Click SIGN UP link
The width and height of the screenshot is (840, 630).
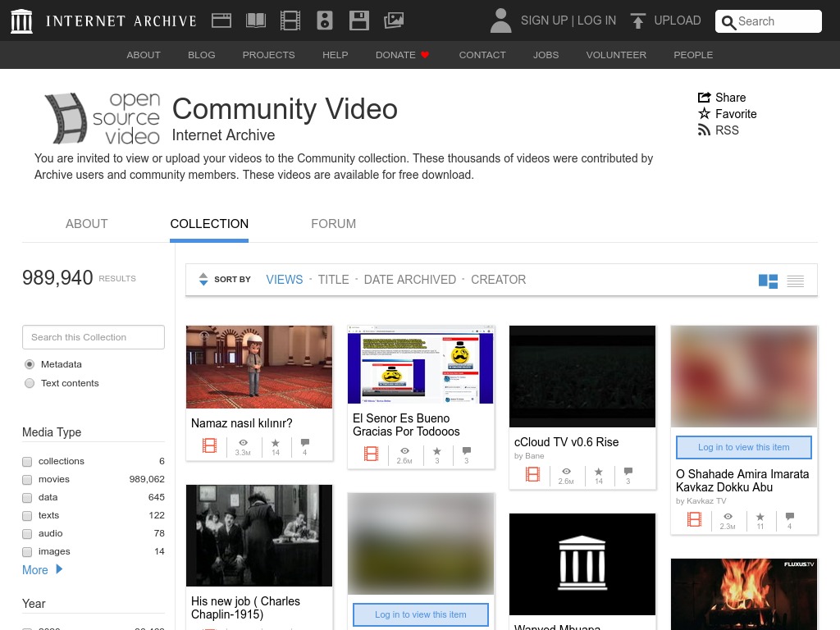click(x=544, y=21)
